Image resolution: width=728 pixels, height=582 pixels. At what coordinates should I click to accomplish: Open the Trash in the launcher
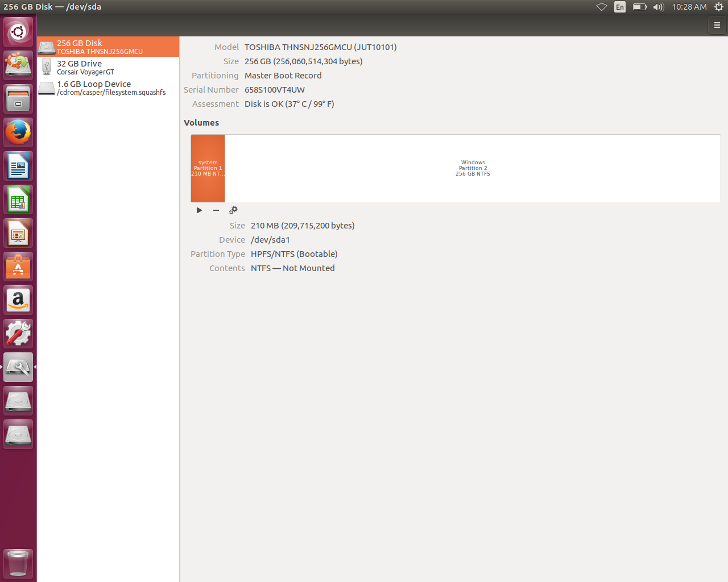coord(18,563)
